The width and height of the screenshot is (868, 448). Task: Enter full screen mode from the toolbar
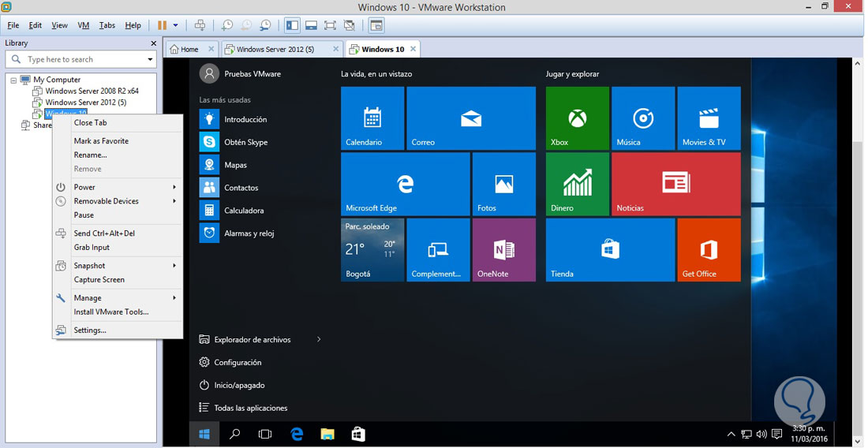pyautogui.click(x=331, y=25)
